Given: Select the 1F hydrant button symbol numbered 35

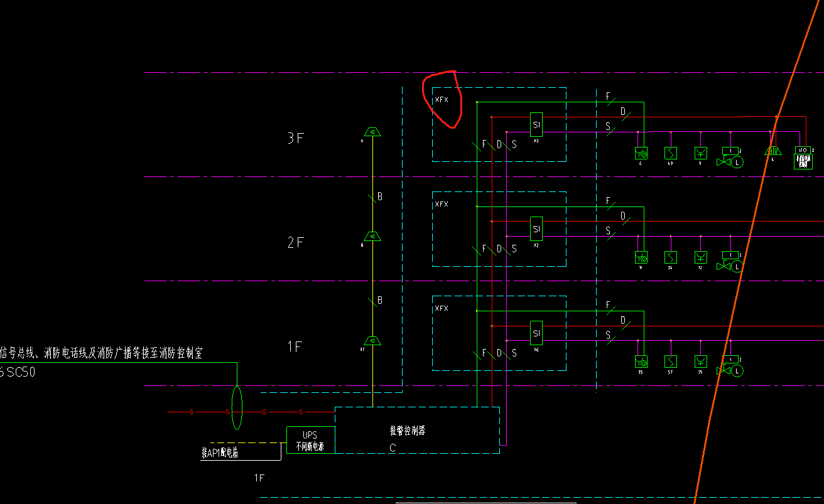Looking at the screenshot, I should pos(641,361).
